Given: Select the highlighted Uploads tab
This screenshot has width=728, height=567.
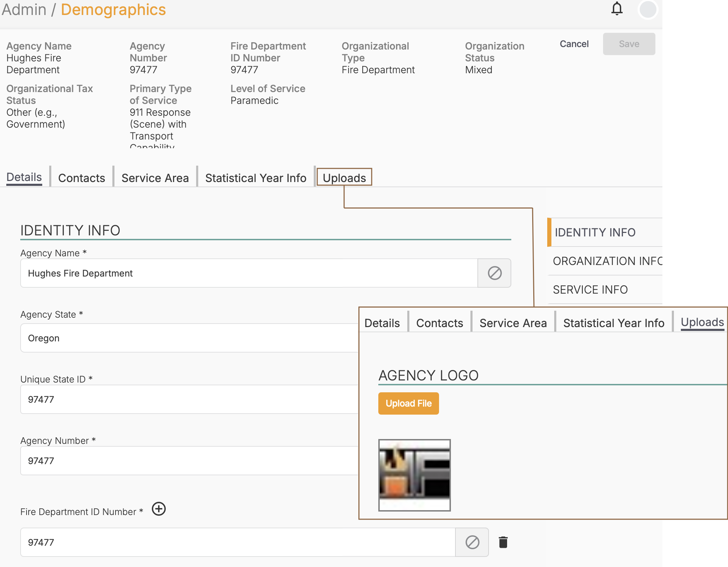Looking at the screenshot, I should click(344, 178).
